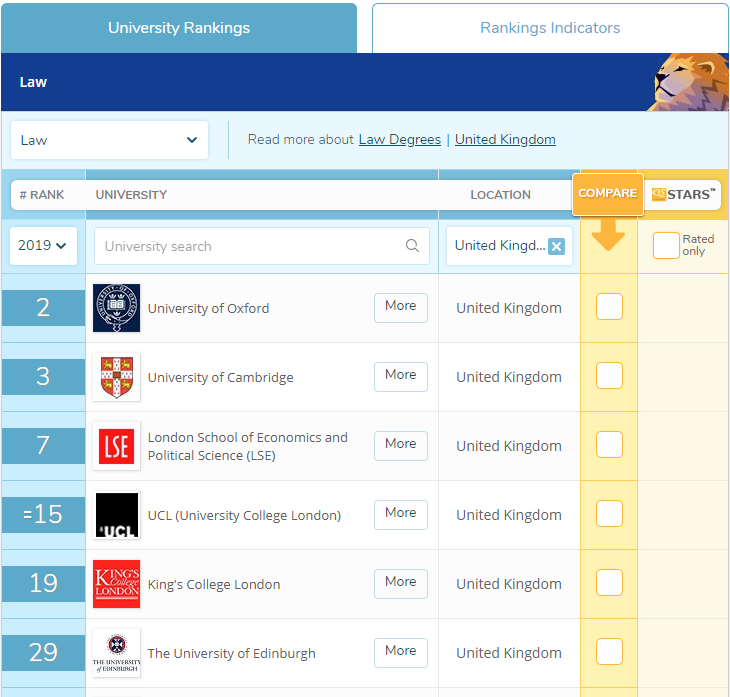
Task: Click More for UCL
Action: pyautogui.click(x=401, y=514)
